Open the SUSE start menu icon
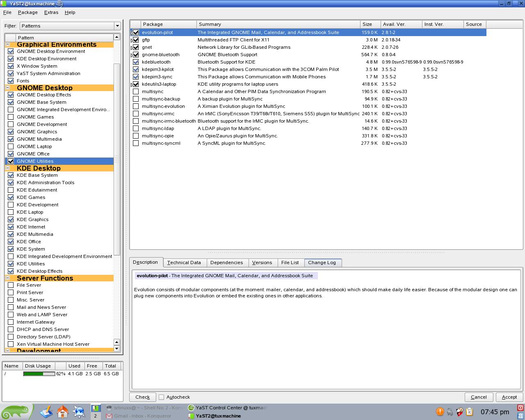The width and height of the screenshot is (525, 420). pos(16,412)
